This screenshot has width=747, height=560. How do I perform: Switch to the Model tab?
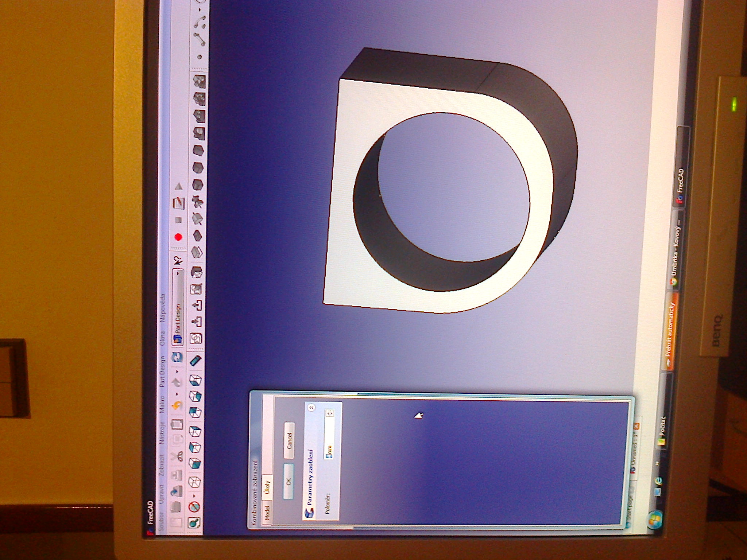(267, 513)
